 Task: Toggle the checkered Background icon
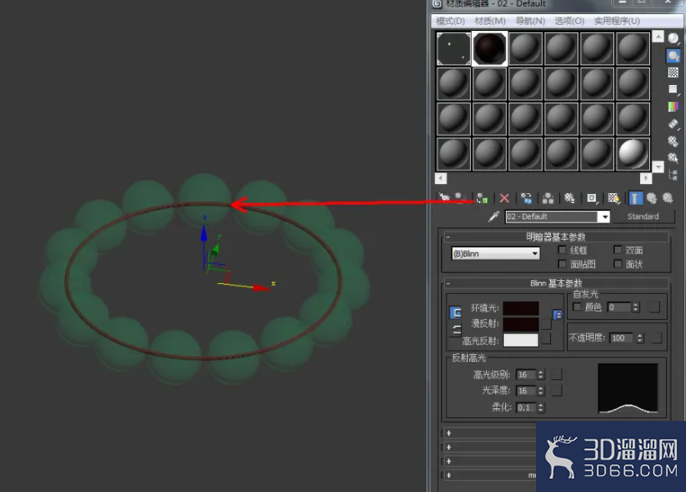pos(673,72)
